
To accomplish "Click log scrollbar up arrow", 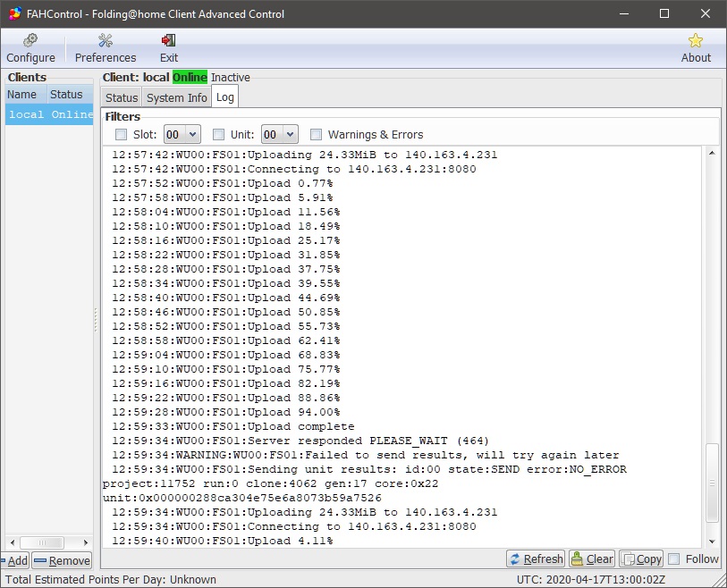I will [712, 153].
